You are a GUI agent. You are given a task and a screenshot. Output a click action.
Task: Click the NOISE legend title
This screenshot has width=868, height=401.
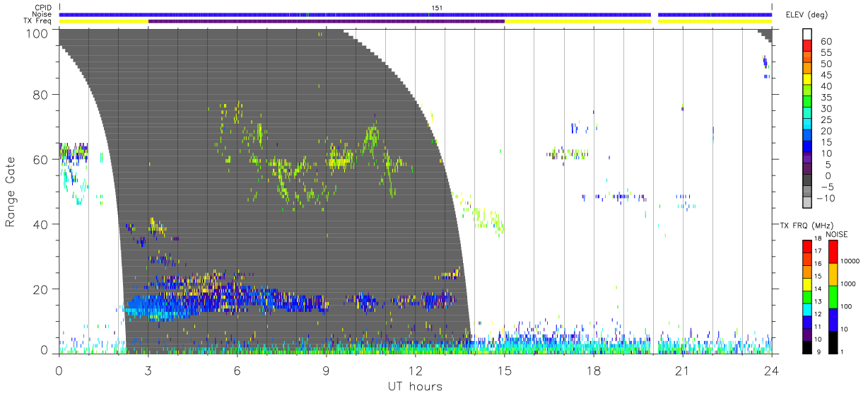pyautogui.click(x=837, y=234)
